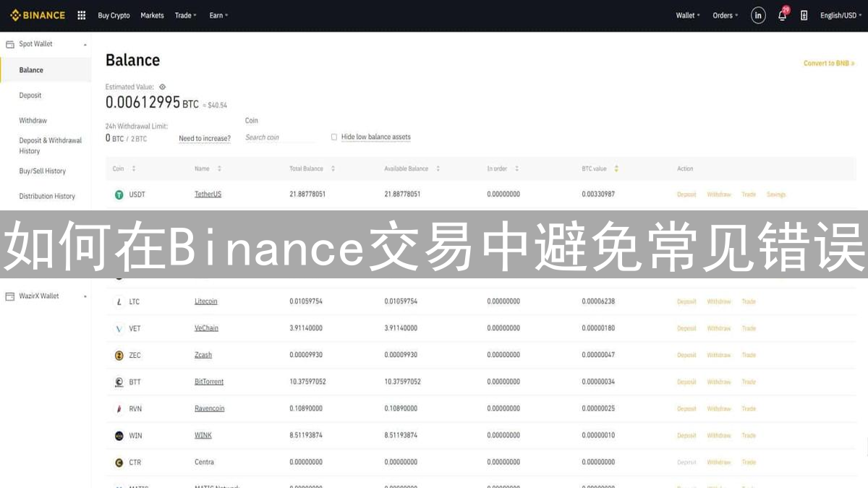The width and height of the screenshot is (868, 488).
Task: Open the Earn dropdown menu
Action: tap(218, 15)
